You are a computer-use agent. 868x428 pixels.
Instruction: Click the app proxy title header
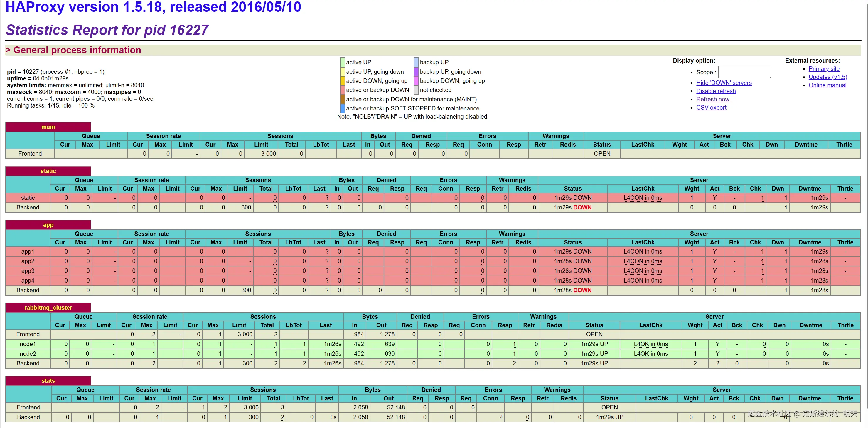pyautogui.click(x=48, y=225)
